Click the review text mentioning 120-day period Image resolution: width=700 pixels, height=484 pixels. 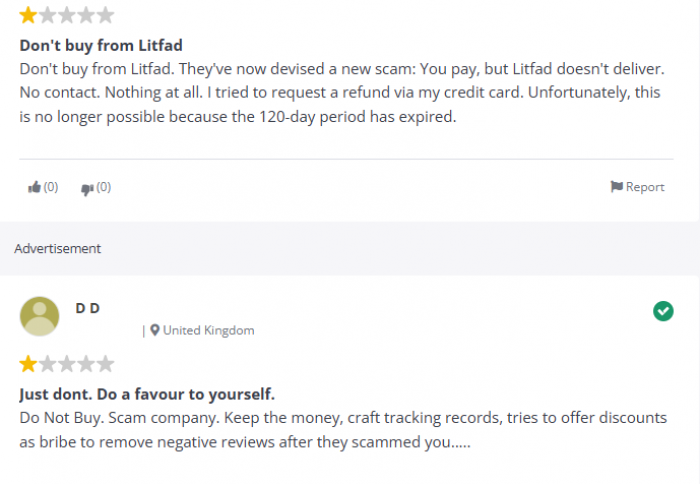(x=342, y=93)
